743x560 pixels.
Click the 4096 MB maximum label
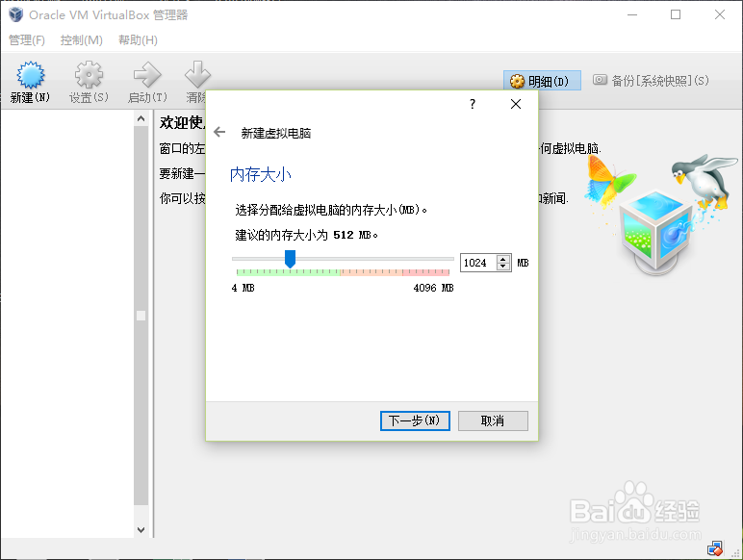[x=433, y=288]
